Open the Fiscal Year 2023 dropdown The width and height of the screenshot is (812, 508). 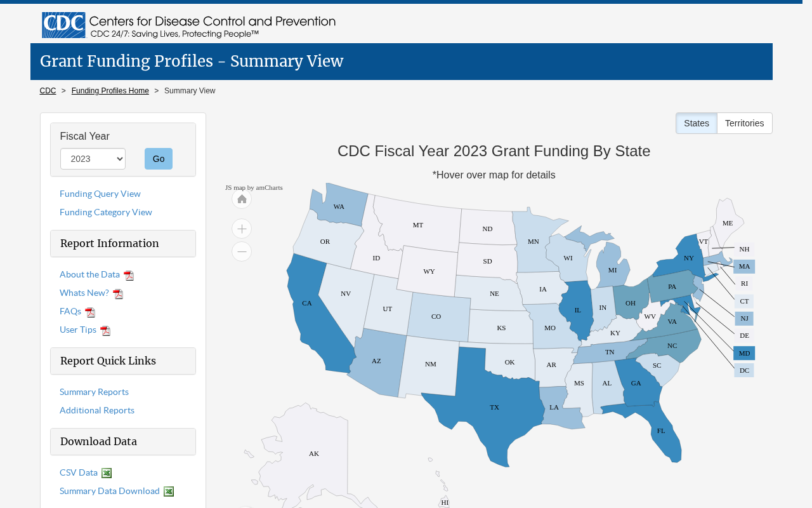click(x=93, y=159)
